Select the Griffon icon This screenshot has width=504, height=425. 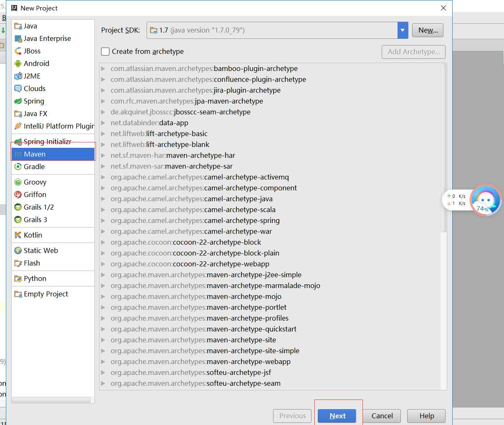[x=18, y=195]
